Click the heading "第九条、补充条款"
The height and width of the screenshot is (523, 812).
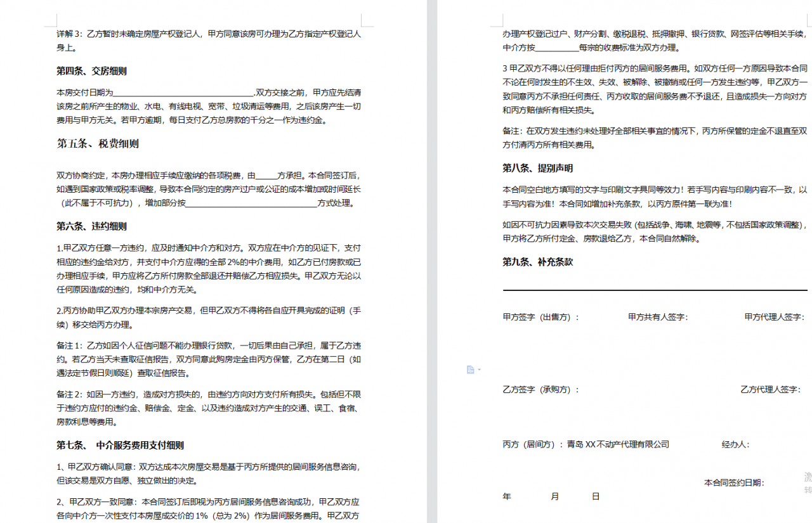538,262
